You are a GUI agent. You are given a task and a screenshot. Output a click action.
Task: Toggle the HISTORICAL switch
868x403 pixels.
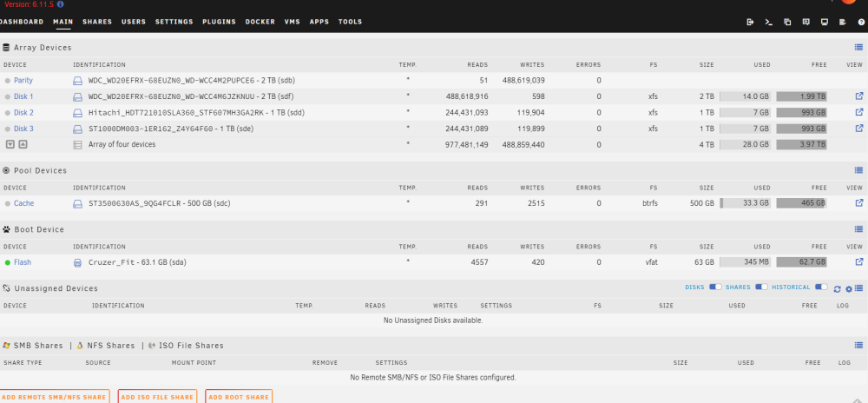(821, 287)
